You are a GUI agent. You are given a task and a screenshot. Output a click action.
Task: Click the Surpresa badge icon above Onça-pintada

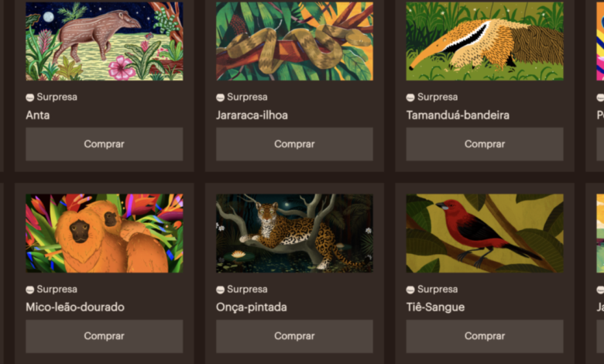(220, 290)
